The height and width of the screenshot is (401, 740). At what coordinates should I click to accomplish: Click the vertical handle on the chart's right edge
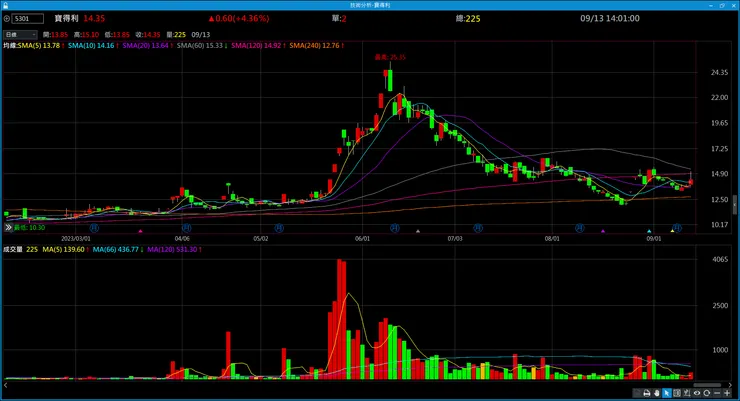tap(735, 205)
